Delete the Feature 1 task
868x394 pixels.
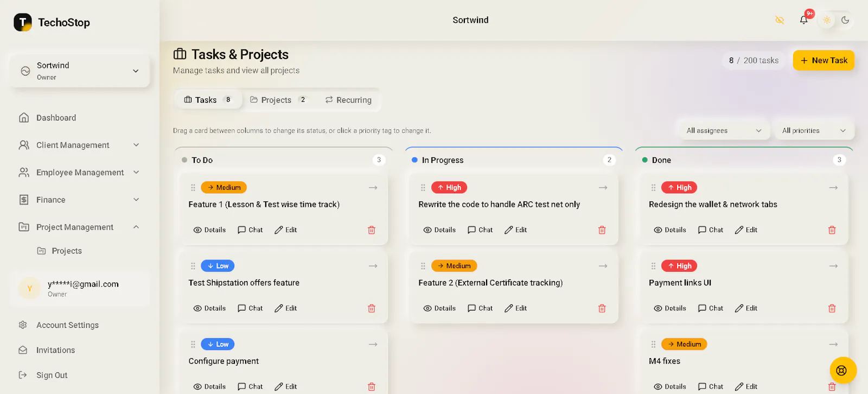pos(372,230)
